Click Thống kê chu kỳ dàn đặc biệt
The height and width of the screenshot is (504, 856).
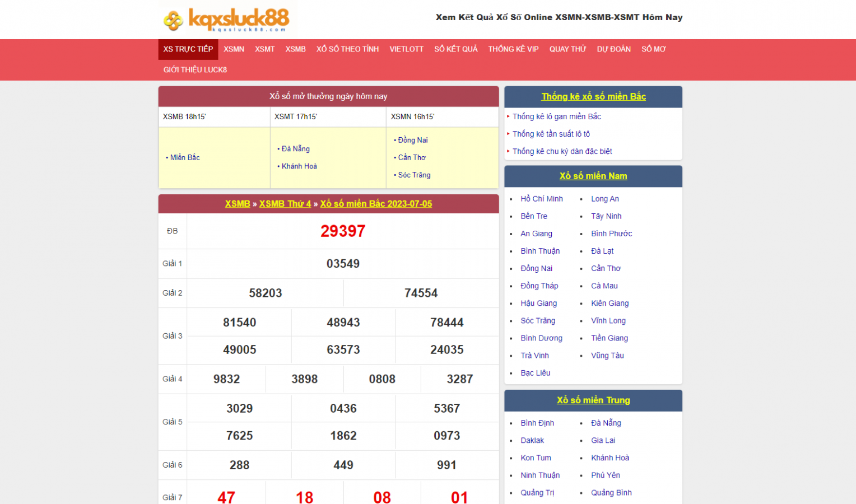coord(562,151)
